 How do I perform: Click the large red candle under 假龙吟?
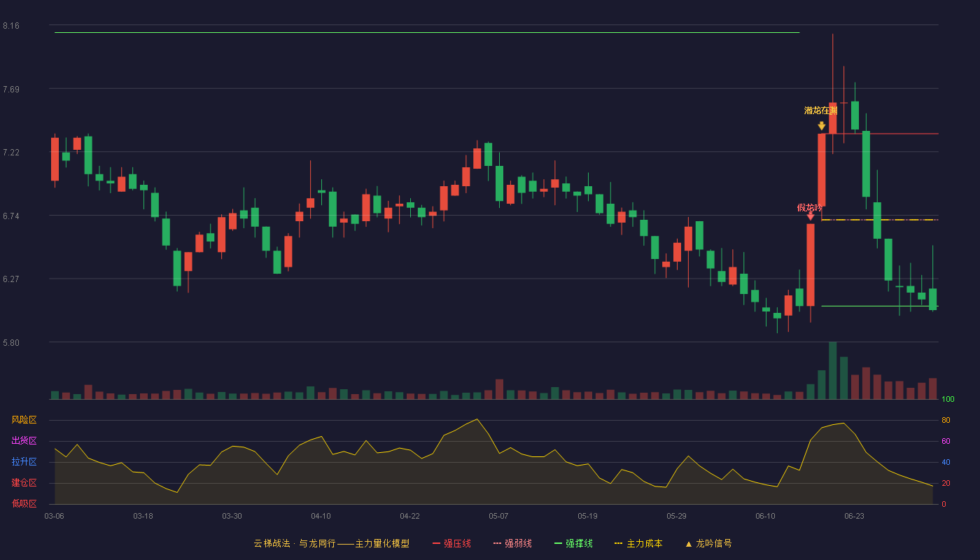[810, 265]
